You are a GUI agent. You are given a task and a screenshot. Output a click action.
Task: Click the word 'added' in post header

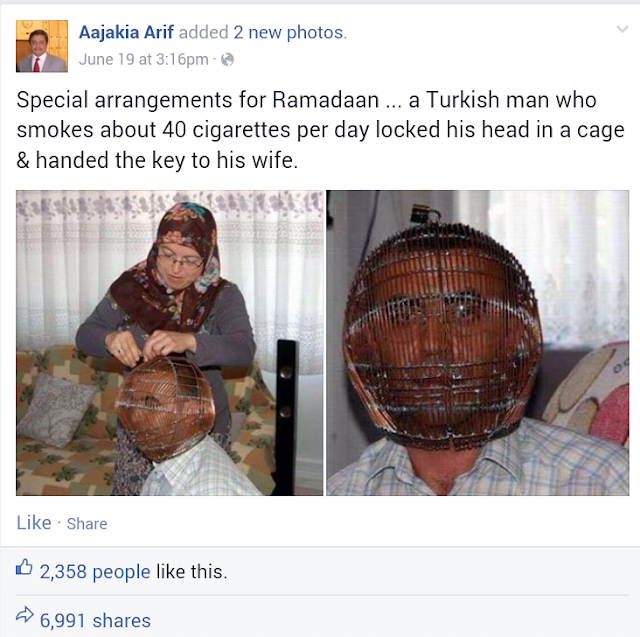[204, 32]
